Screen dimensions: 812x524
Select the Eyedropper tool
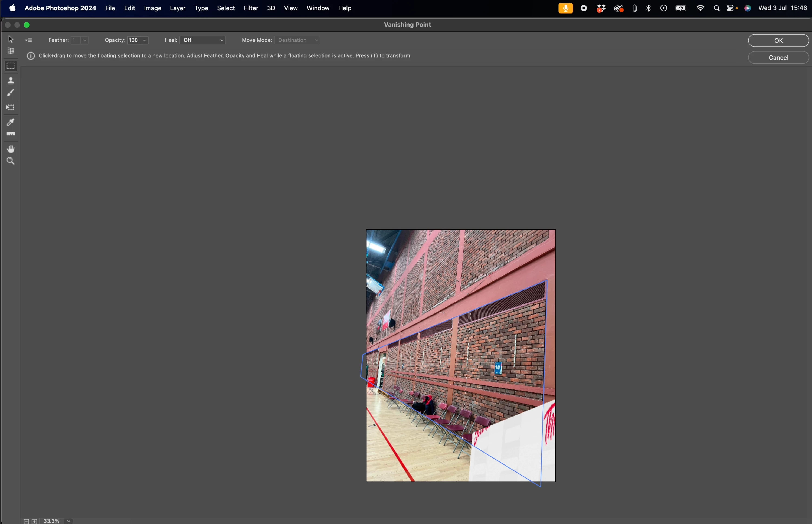coord(11,122)
